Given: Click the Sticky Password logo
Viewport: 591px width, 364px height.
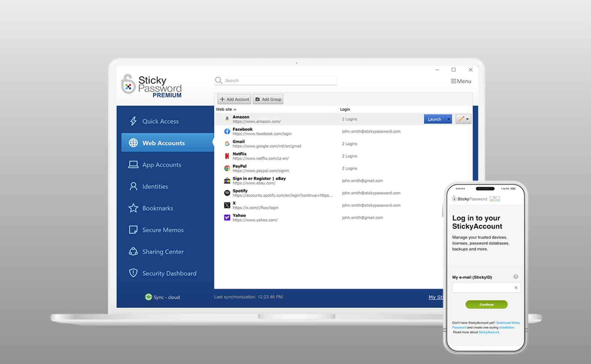Looking at the screenshot, I should pos(151,86).
